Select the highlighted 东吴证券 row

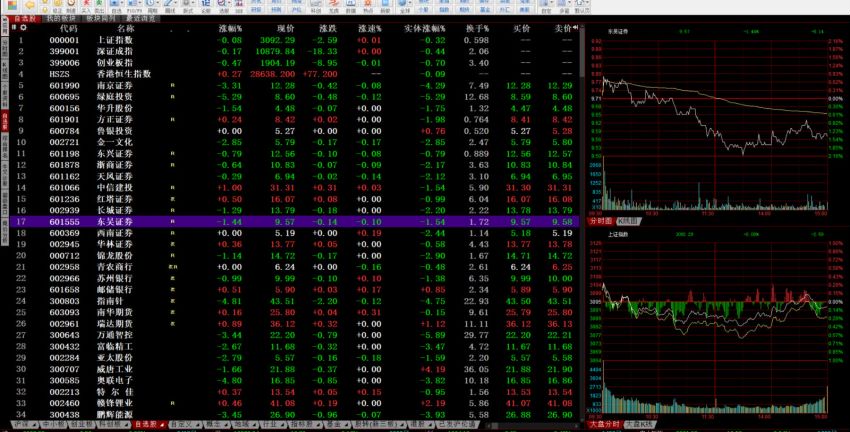click(295, 222)
